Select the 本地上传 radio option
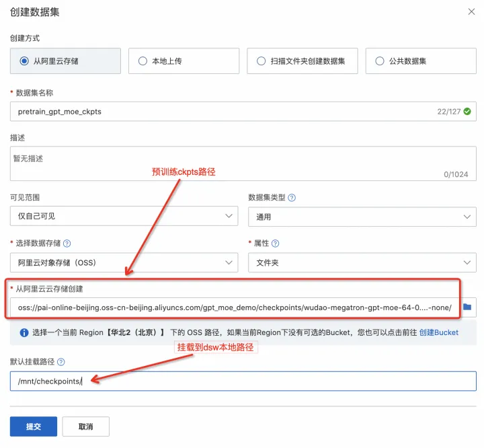The width and height of the screenshot is (484, 448). [x=143, y=61]
